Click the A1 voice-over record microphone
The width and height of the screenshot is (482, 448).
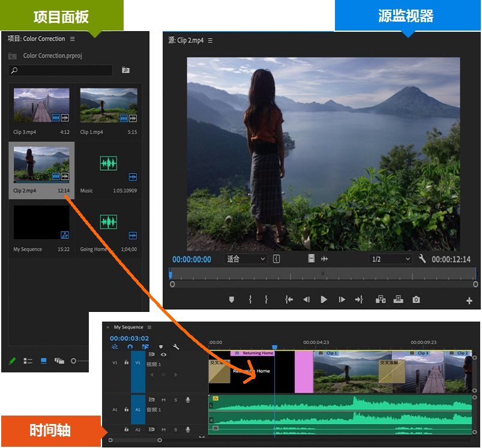point(188,400)
